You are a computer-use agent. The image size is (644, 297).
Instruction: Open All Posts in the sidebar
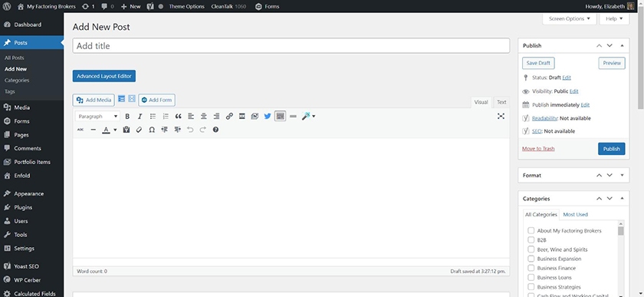(15, 58)
